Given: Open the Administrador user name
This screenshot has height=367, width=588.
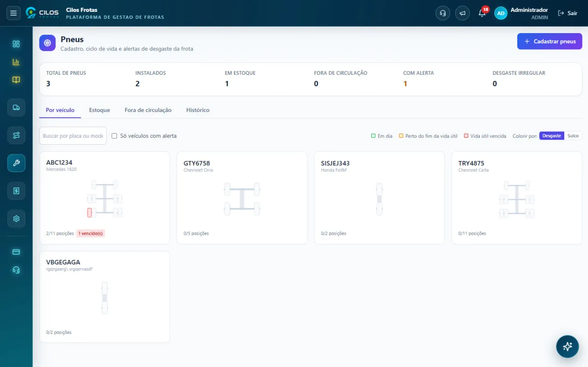Looking at the screenshot, I should pyautogui.click(x=529, y=10).
